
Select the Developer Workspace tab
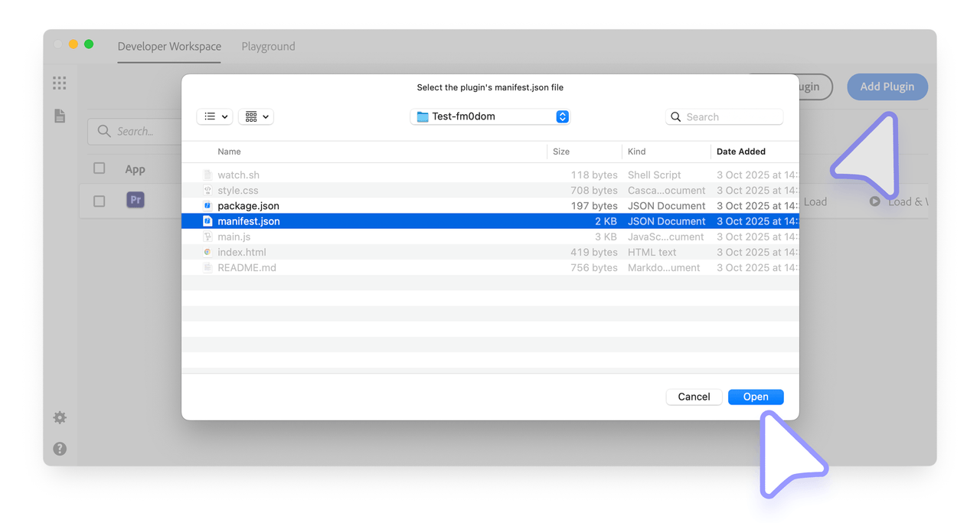(168, 46)
